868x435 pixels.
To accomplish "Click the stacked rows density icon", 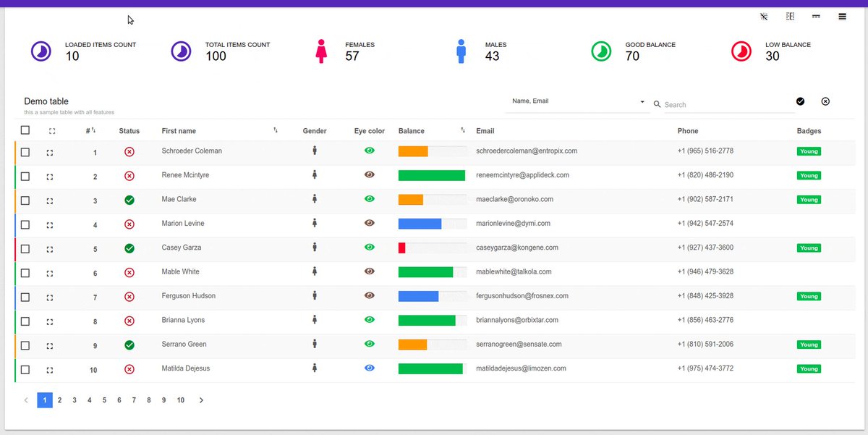I will pyautogui.click(x=842, y=17).
